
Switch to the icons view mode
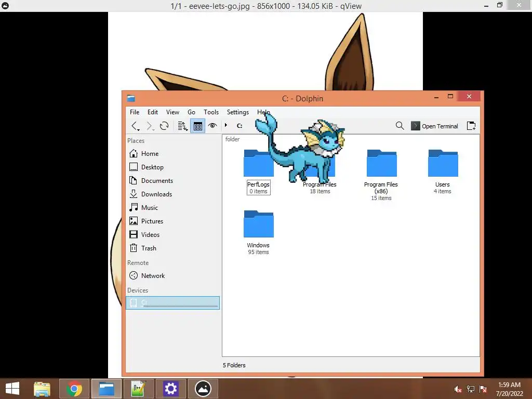click(x=198, y=126)
